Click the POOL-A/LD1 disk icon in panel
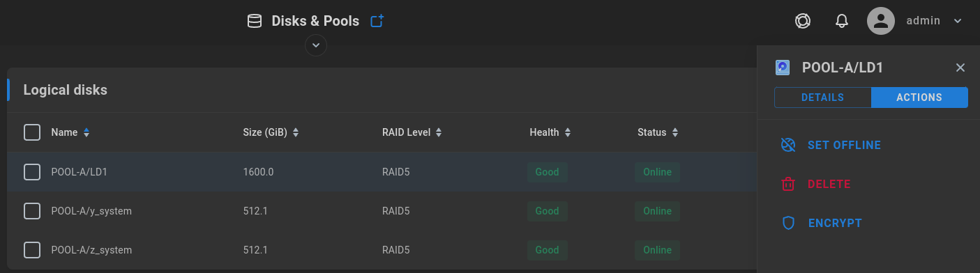This screenshot has width=980, height=273. coord(783,68)
